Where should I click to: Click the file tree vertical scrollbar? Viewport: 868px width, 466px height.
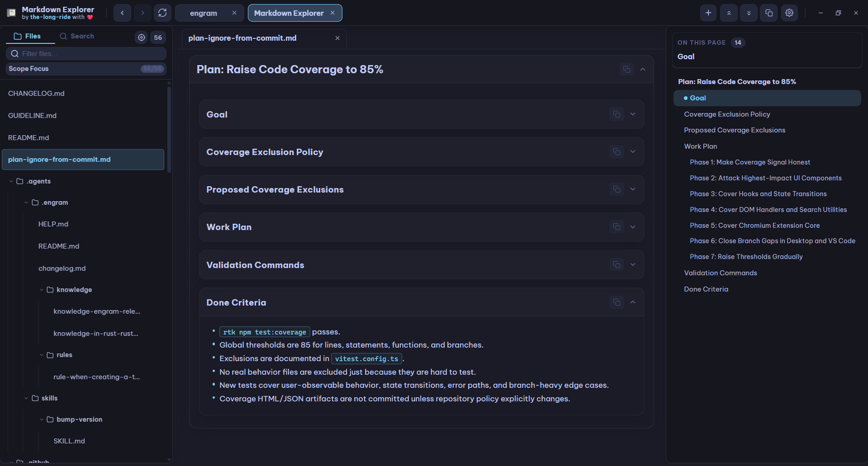coord(169,129)
